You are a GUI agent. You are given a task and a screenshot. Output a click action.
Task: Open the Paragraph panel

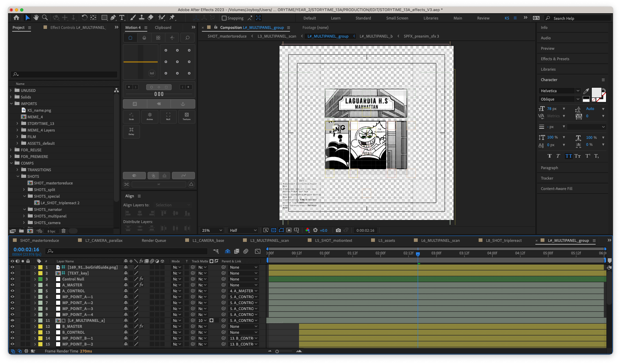(x=549, y=168)
